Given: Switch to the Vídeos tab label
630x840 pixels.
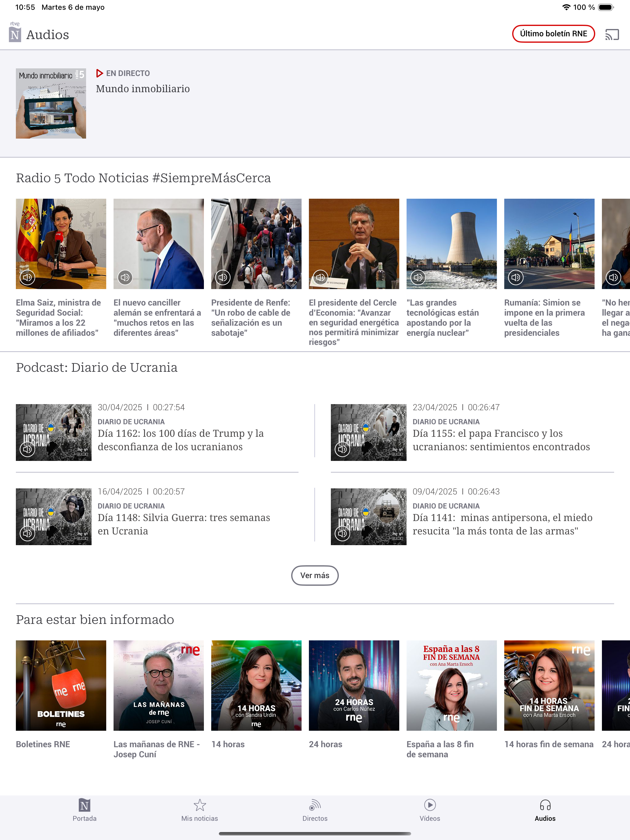Looking at the screenshot, I should (x=430, y=818).
